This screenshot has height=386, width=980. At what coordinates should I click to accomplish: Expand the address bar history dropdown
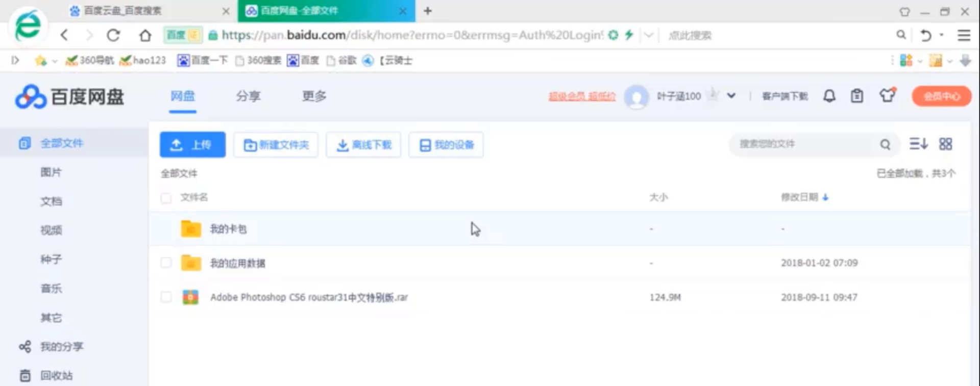coord(648,35)
